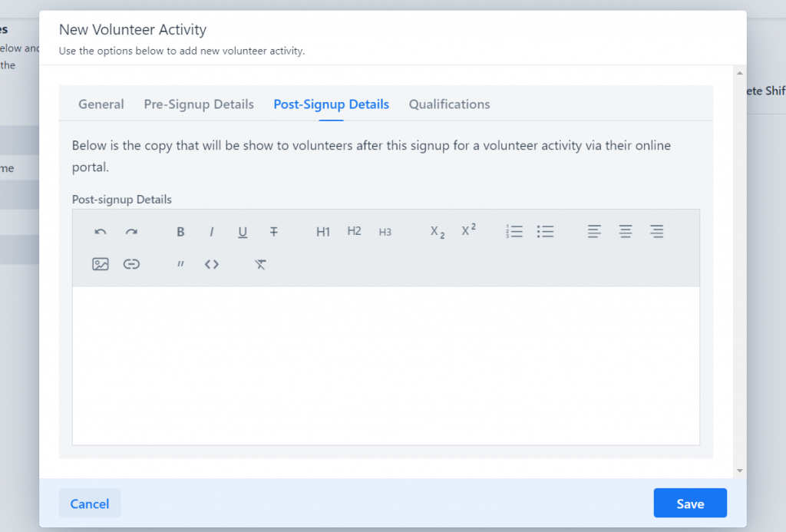Viewport: 786px width, 532px height.
Task: Clear text formatting
Action: click(x=260, y=264)
